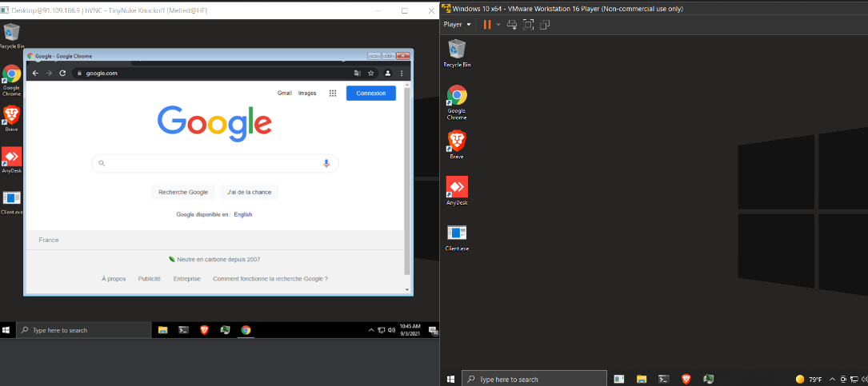Select AnyDesk shortcut on hVNC desktop
The image size is (868, 386).
click(x=12, y=161)
